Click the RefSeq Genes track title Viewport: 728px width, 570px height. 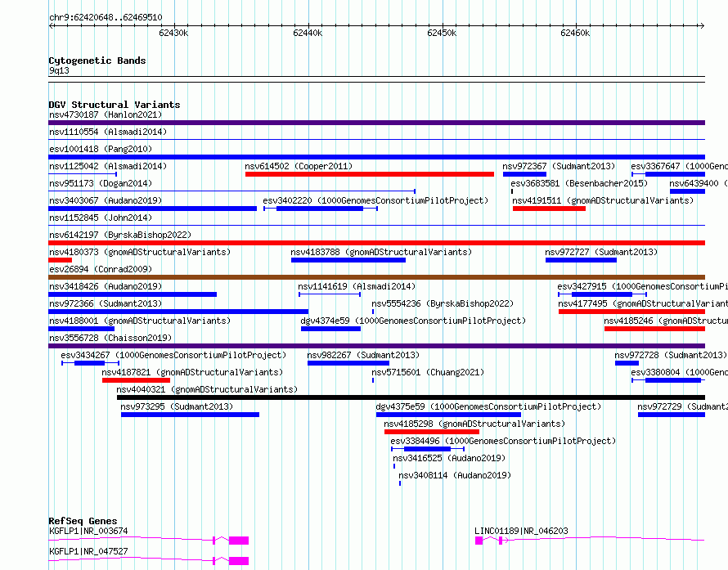pyautogui.click(x=83, y=521)
